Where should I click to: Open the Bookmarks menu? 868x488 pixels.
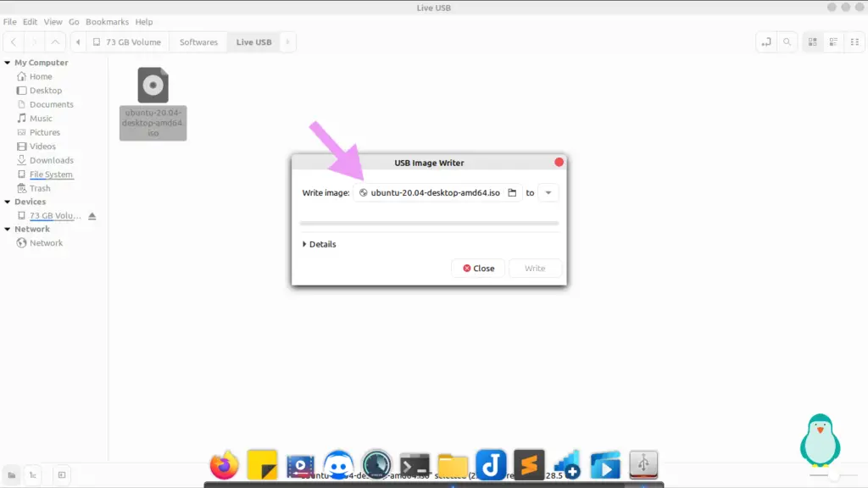[x=108, y=22]
